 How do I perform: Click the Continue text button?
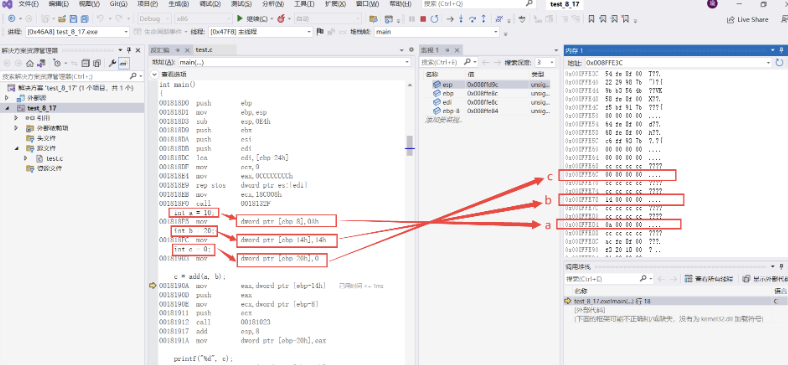(257, 19)
